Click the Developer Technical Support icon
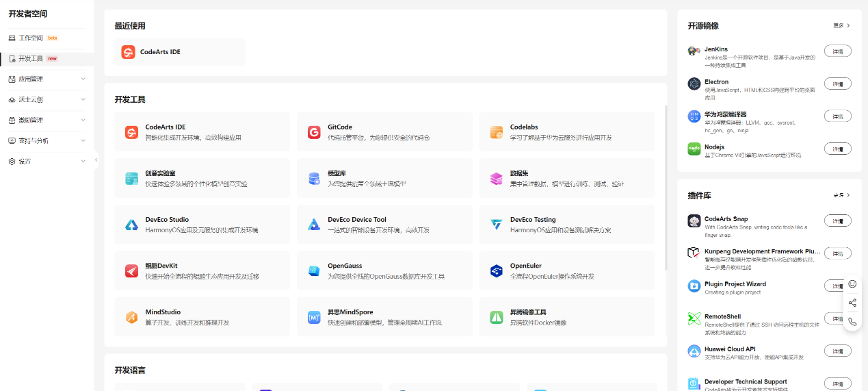This screenshot has height=391, width=868. click(x=694, y=383)
